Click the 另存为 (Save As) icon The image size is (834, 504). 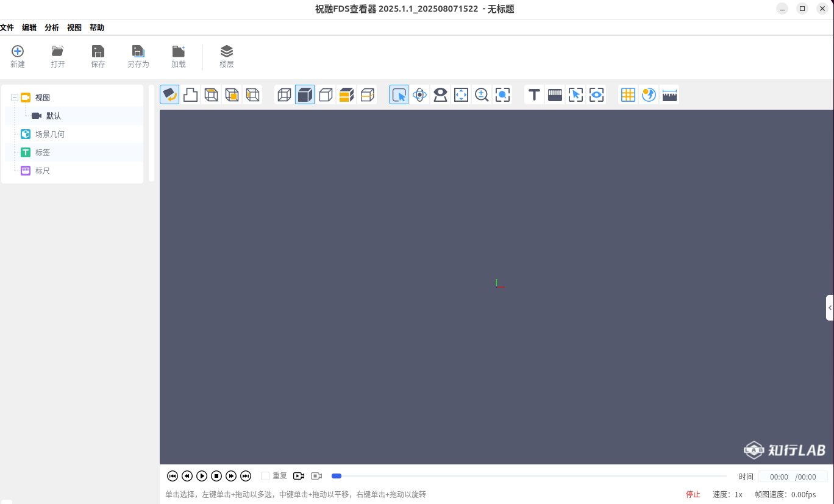[x=138, y=56]
